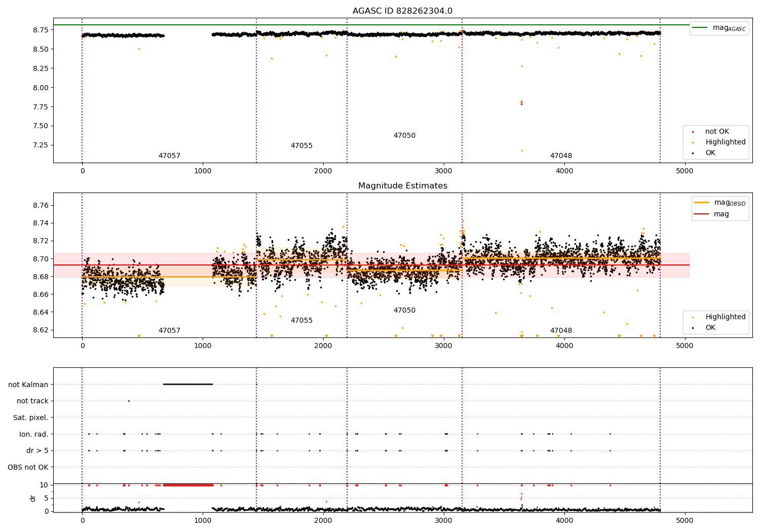Screen dimensions: 760x532
Task: Click the 8.50 y-axis tick label
Action: coord(40,49)
